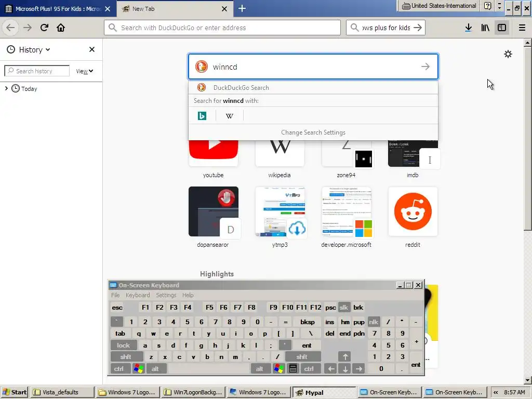Switch to Microsoft Plus! 95 For Kids tab
The height and width of the screenshot is (399, 532).
[x=58, y=8]
